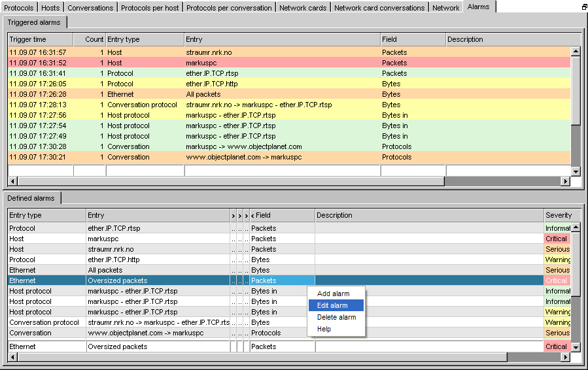Sort triggered alarms by Trigger time header

tap(41, 39)
